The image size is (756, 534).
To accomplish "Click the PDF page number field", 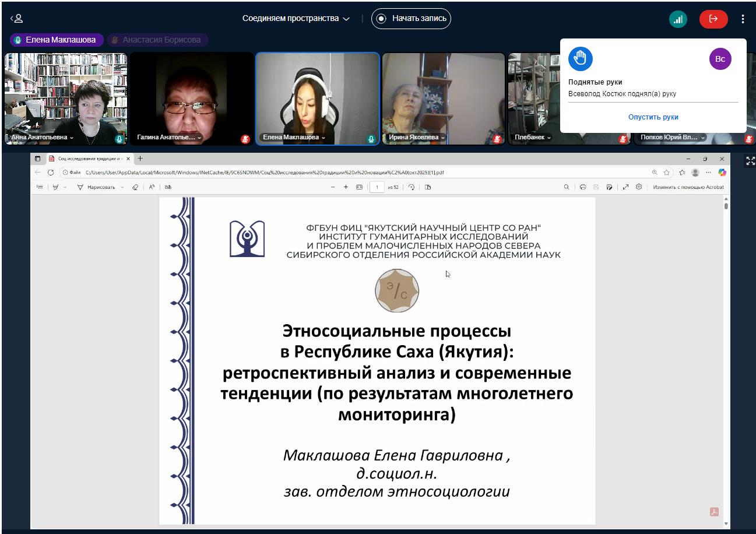I will point(377,187).
